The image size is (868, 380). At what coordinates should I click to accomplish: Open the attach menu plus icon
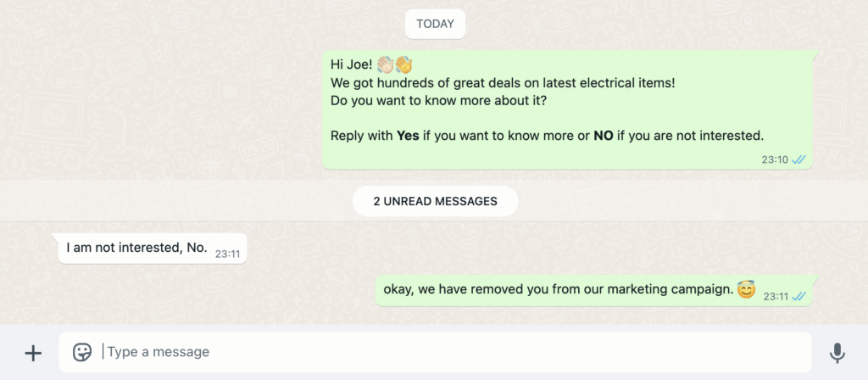(x=33, y=353)
